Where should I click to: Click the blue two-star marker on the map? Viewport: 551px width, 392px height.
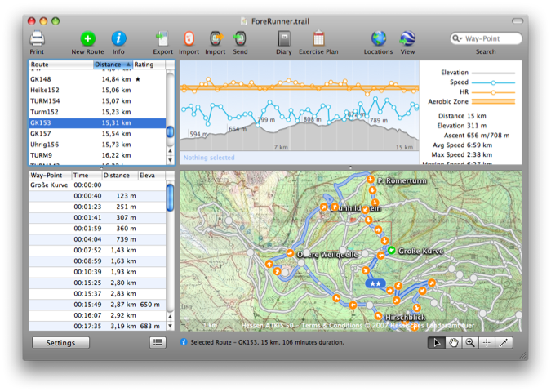375,283
